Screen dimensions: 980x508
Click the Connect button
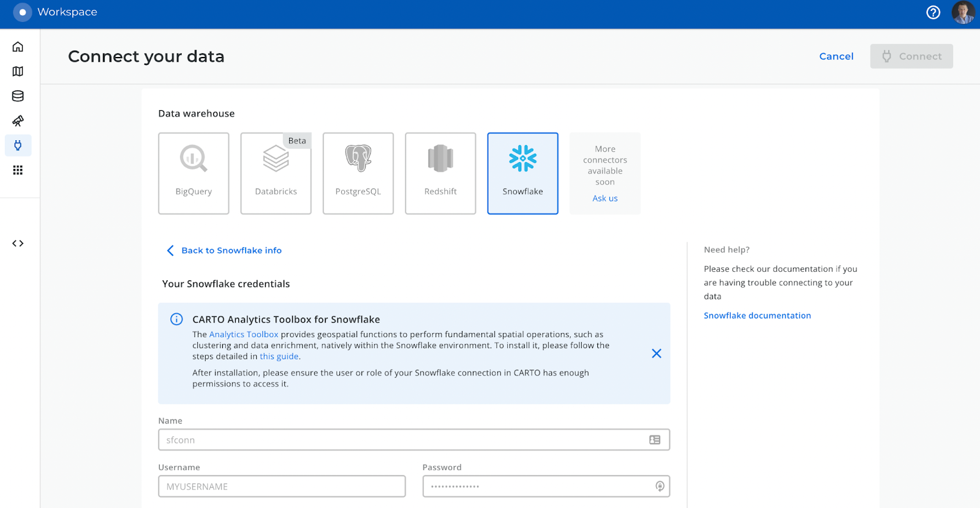click(x=911, y=56)
